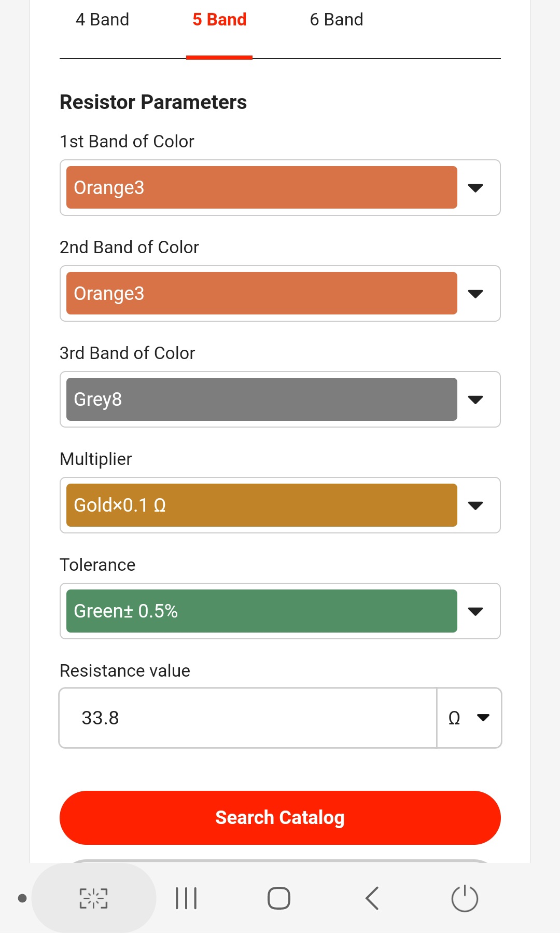Click the small dot indicator icon
Image resolution: width=560 pixels, height=933 pixels.
click(x=22, y=898)
